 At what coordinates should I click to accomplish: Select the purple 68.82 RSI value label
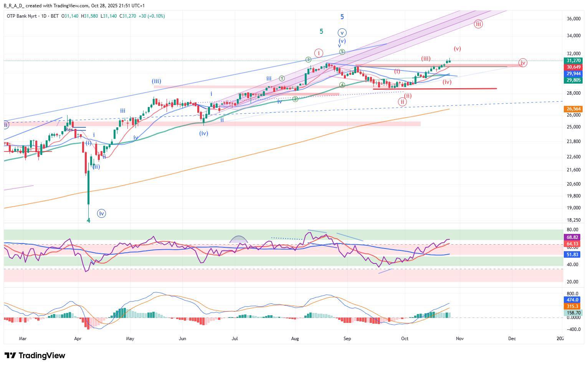click(x=572, y=237)
